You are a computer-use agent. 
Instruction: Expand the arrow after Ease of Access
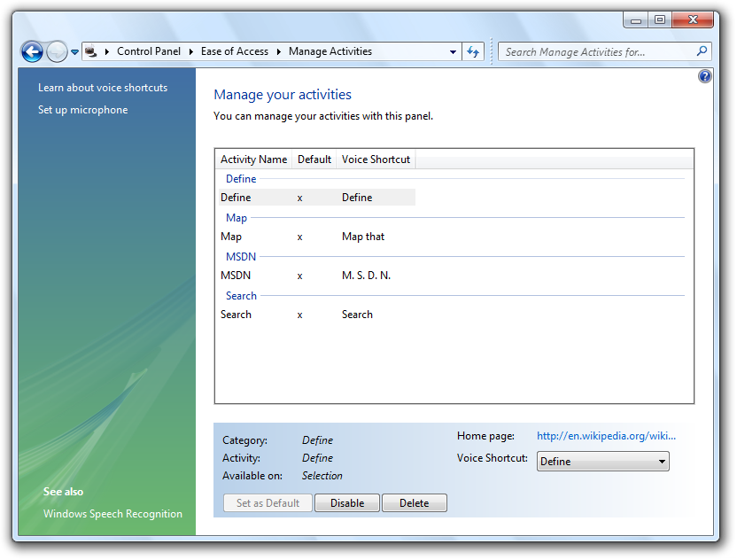279,51
